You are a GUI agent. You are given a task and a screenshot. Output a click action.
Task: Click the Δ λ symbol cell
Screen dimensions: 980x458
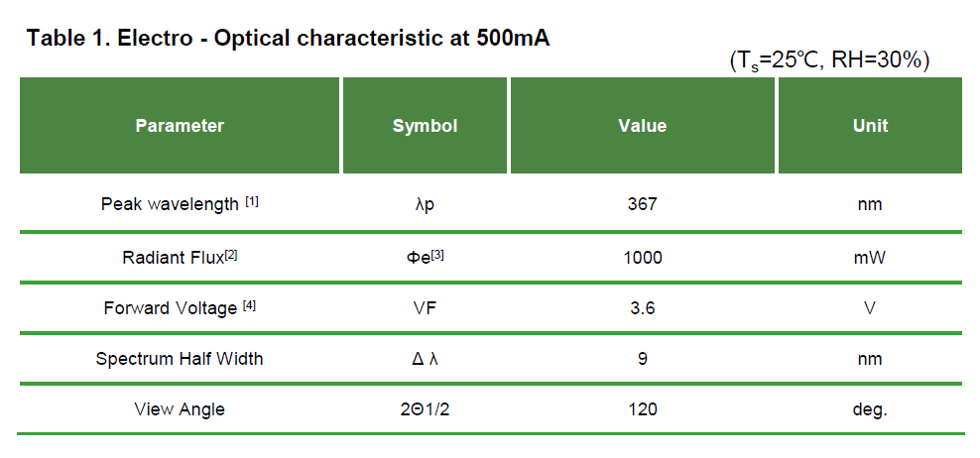point(425,359)
